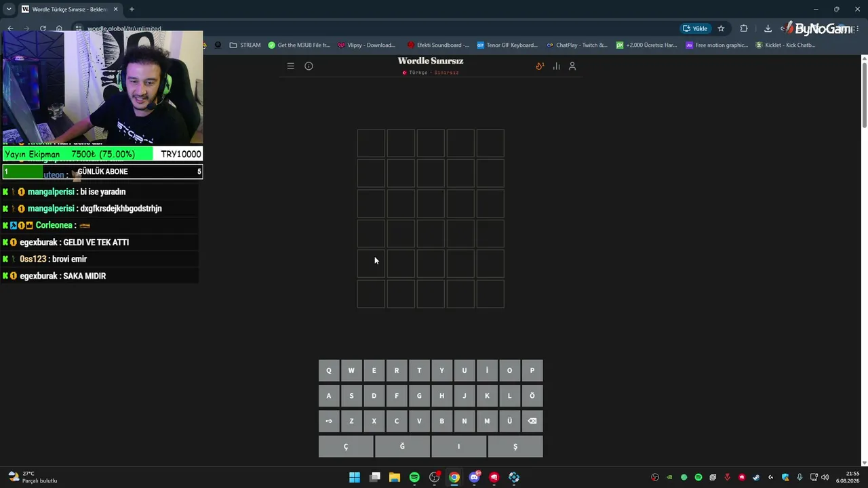Open a new browser tab
The width and height of the screenshot is (868, 488).
tap(132, 9)
